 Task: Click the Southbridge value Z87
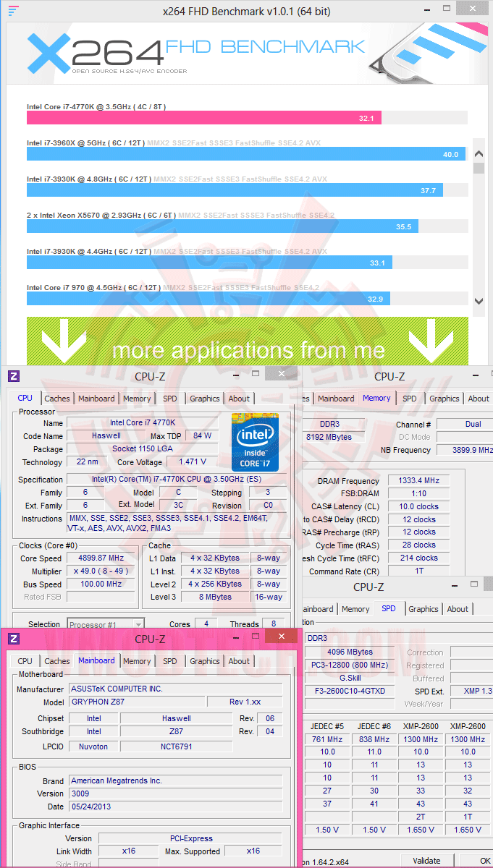(x=177, y=731)
